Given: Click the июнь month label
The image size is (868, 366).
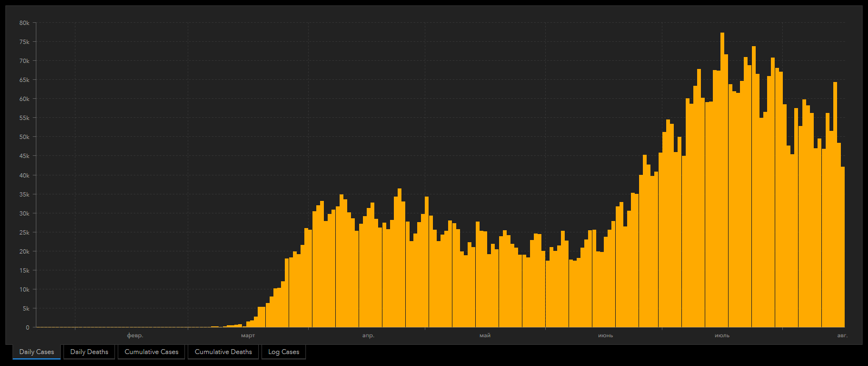Looking at the screenshot, I should [605, 336].
